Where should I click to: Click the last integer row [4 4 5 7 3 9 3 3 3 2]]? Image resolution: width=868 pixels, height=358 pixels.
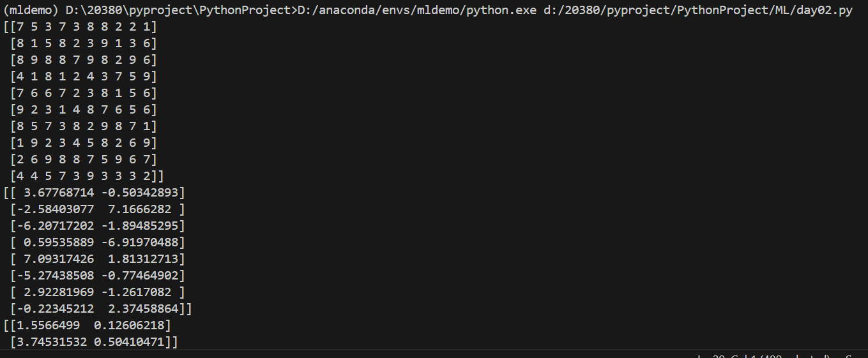click(x=87, y=176)
